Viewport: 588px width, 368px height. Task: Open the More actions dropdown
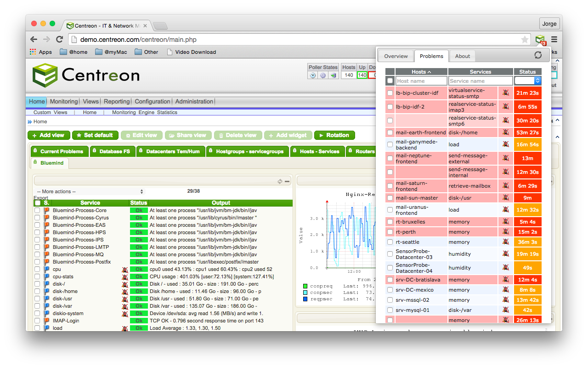90,191
